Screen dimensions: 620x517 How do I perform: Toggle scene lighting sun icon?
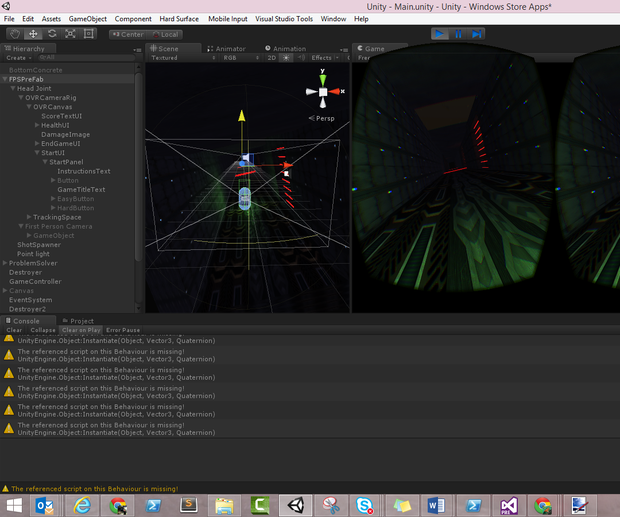click(x=286, y=58)
